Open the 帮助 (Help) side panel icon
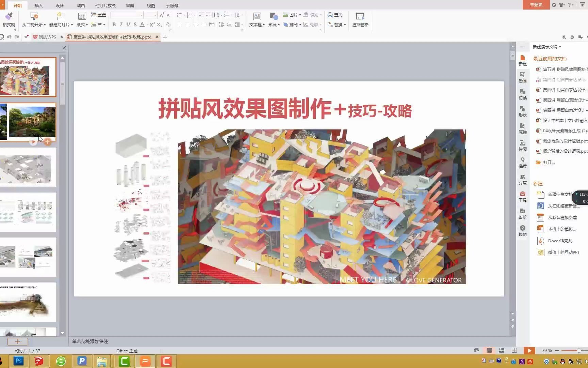The image size is (588, 368). pyautogui.click(x=523, y=231)
